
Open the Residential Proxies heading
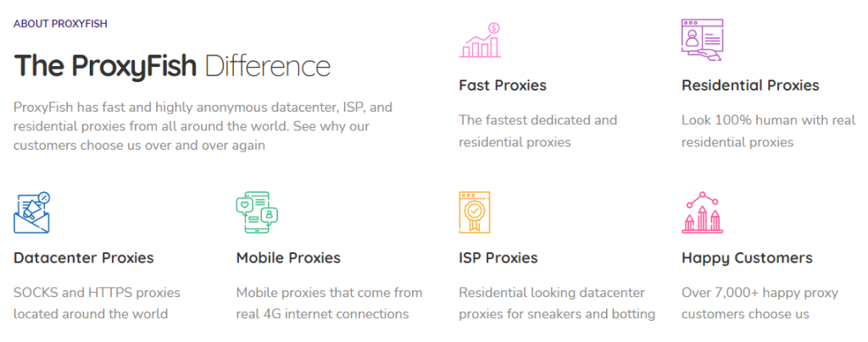point(750,85)
